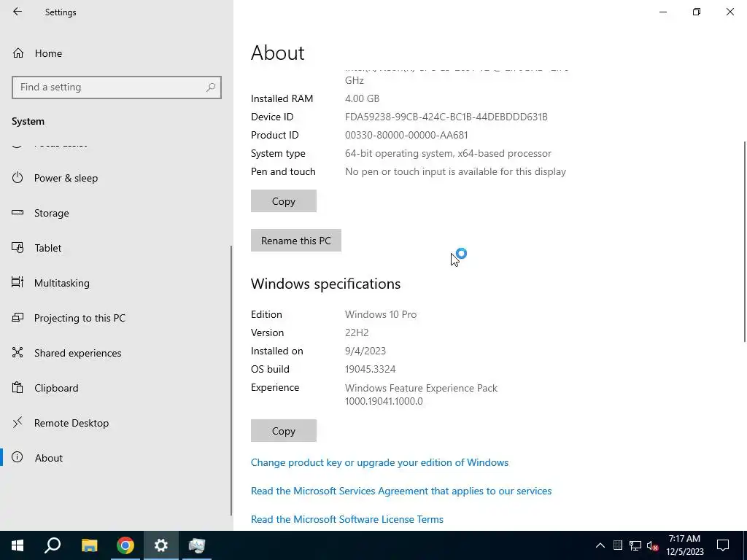The width and height of the screenshot is (747, 560).
Task: Click the Tablet icon in sidebar
Action: pyautogui.click(x=18, y=248)
